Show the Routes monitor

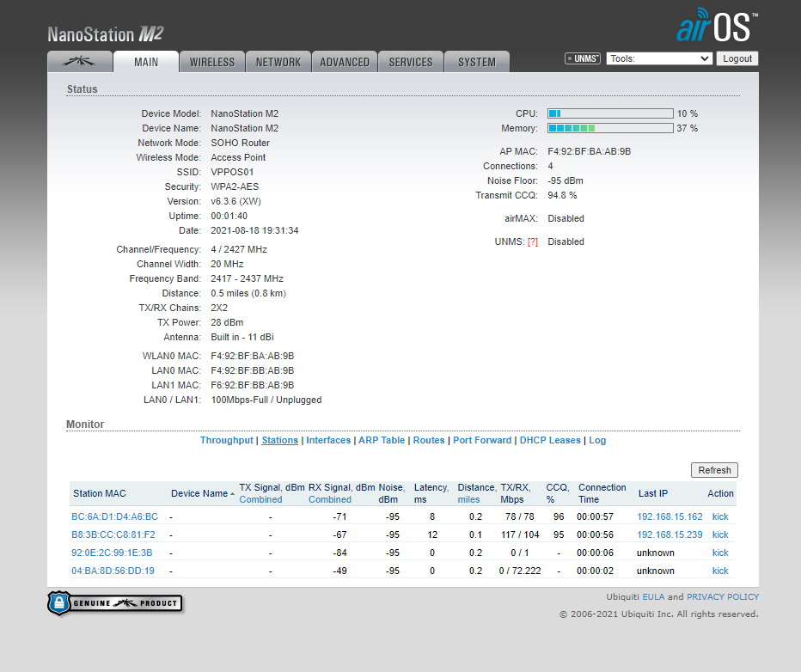tap(429, 440)
